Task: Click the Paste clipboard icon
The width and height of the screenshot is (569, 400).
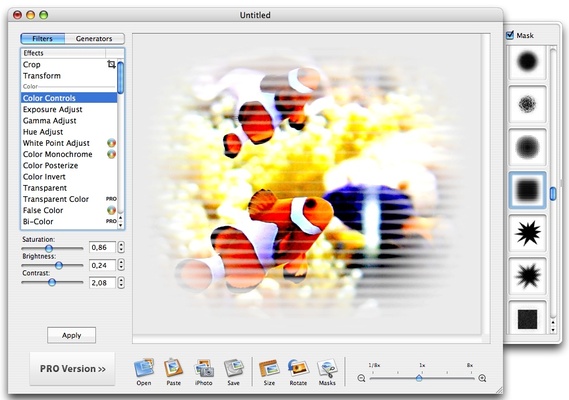Action: click(173, 368)
